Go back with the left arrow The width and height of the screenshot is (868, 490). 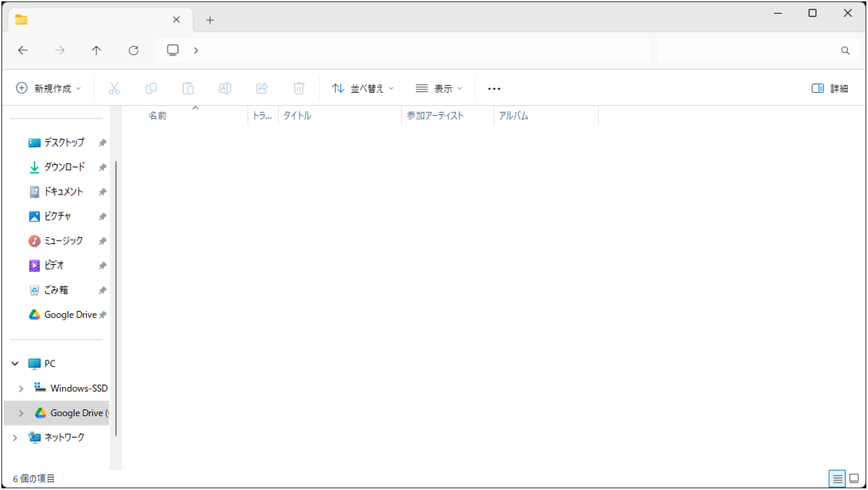(x=23, y=50)
